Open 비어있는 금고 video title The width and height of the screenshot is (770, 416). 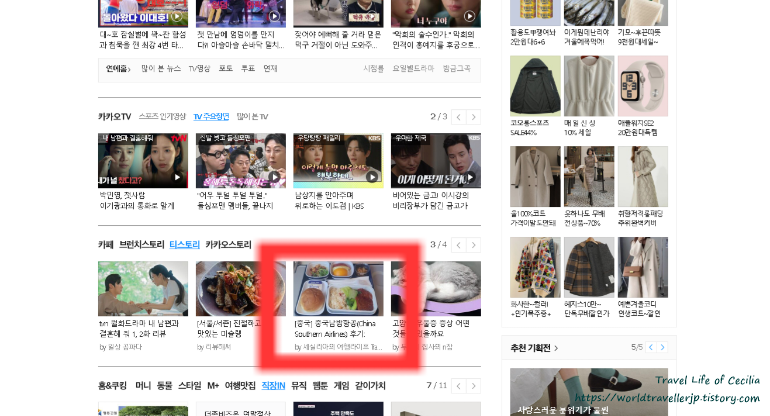[x=431, y=200]
